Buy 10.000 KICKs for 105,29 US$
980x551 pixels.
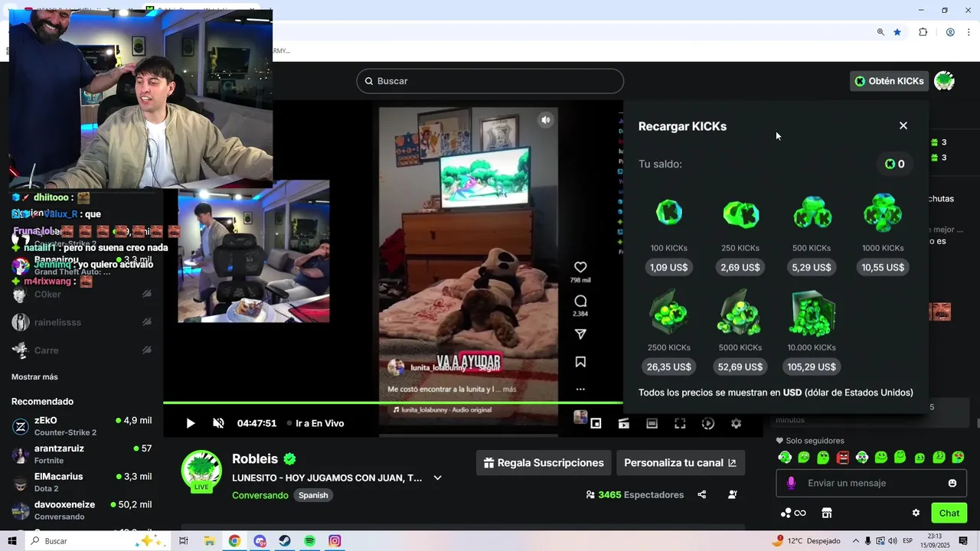pyautogui.click(x=812, y=367)
